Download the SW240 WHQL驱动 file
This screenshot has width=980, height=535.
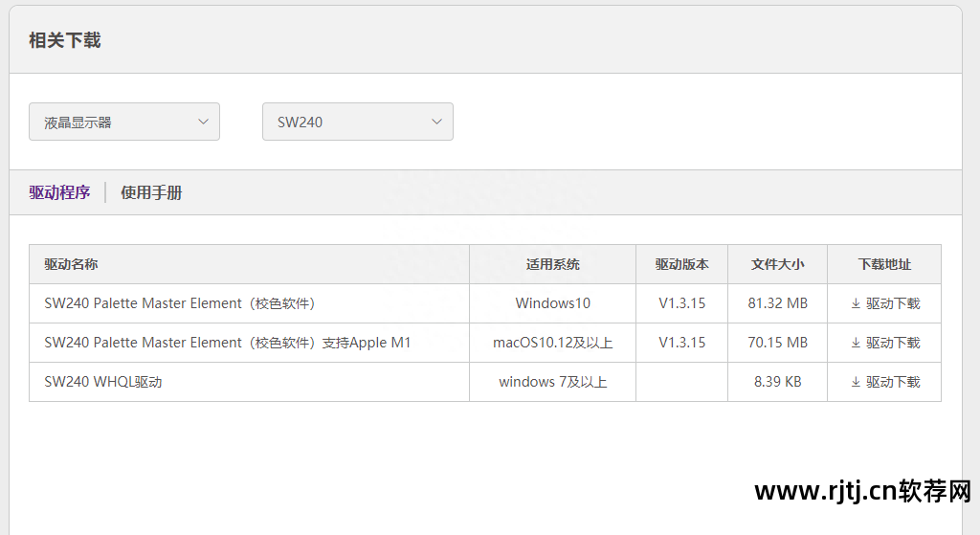pyautogui.click(x=885, y=382)
